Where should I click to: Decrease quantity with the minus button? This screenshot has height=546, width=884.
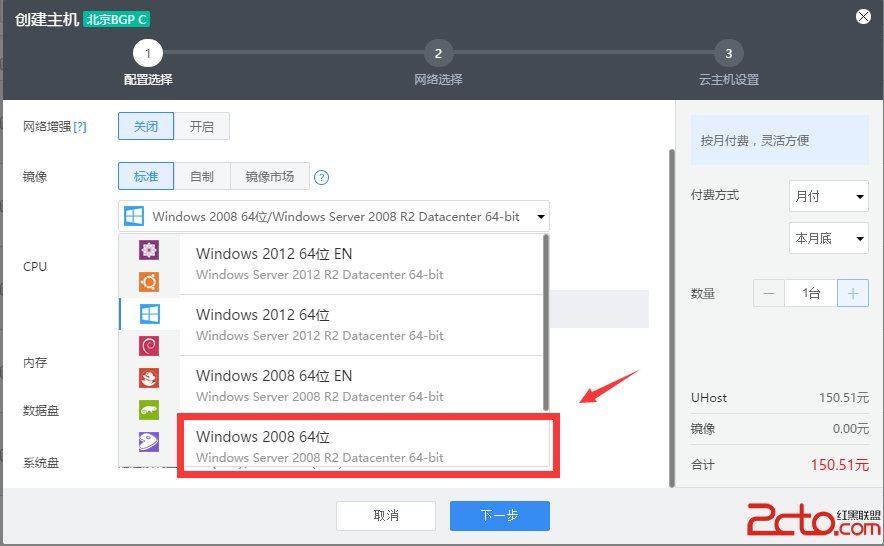click(768, 293)
